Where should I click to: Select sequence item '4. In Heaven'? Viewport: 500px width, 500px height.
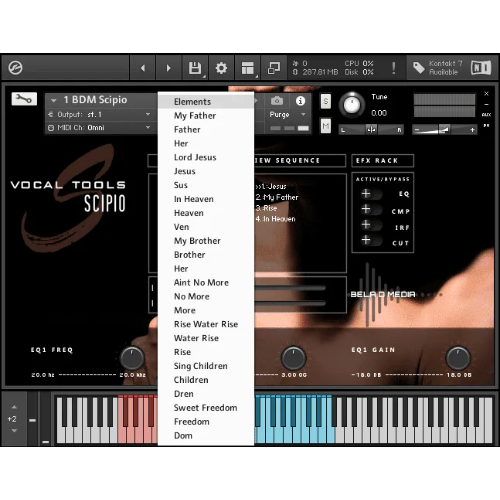275,219
